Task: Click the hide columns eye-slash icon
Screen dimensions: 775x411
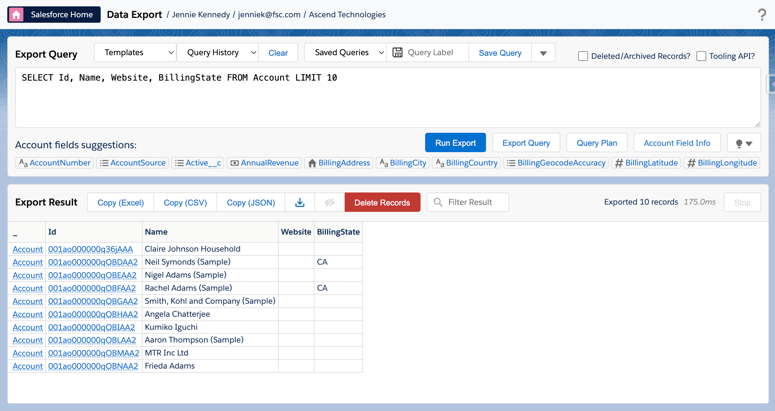Action: 329,202
